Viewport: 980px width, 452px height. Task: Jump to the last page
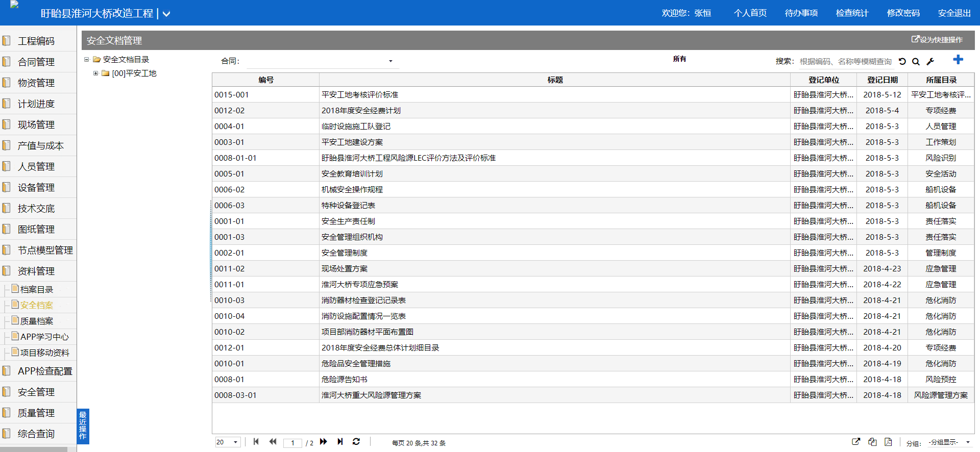tap(340, 442)
